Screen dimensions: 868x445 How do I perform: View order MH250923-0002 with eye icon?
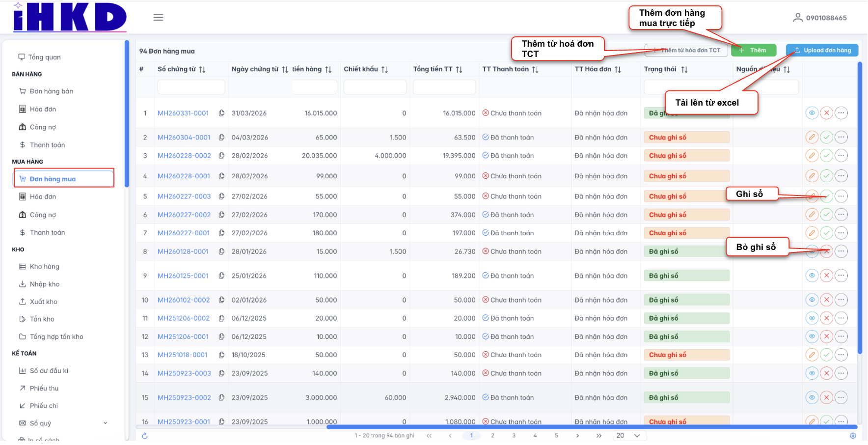(812, 397)
